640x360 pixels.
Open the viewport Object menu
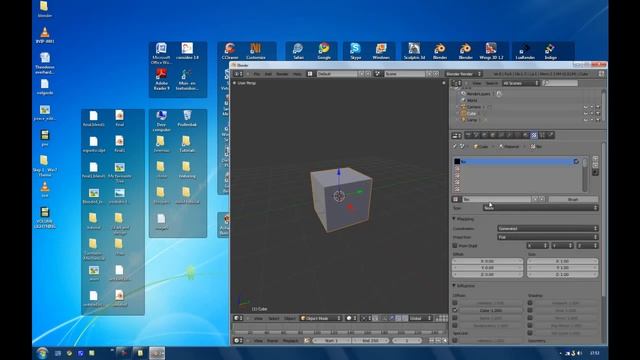pyautogui.click(x=290, y=318)
